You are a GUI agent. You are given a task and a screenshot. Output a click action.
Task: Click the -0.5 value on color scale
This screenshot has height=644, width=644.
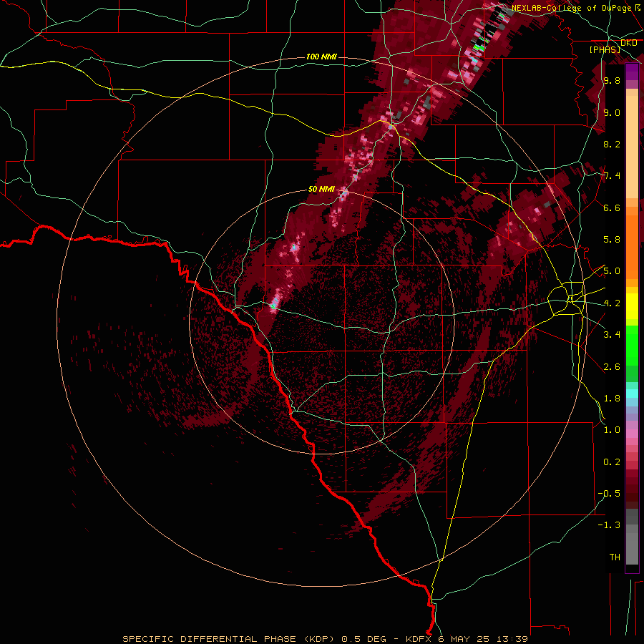[610, 493]
